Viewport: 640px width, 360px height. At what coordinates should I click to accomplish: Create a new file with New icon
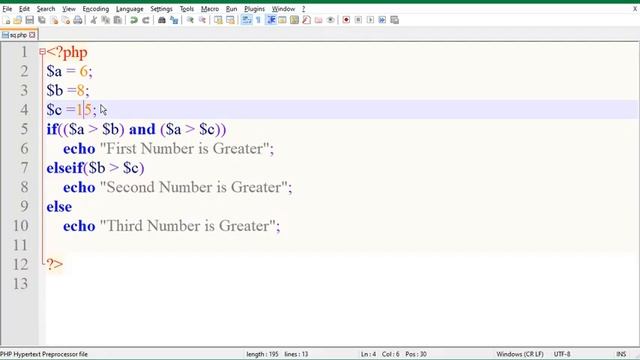click(6, 20)
